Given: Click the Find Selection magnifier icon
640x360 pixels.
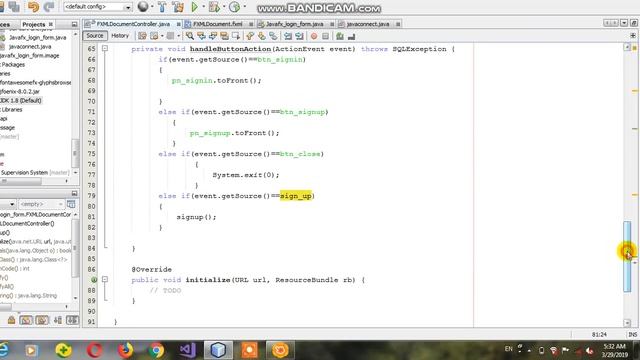Looking at the screenshot, I should 190,36.
